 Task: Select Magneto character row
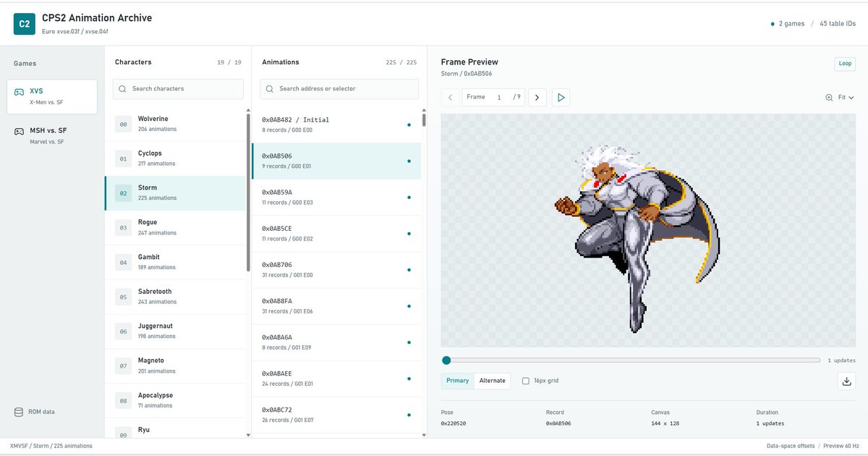pyautogui.click(x=176, y=366)
